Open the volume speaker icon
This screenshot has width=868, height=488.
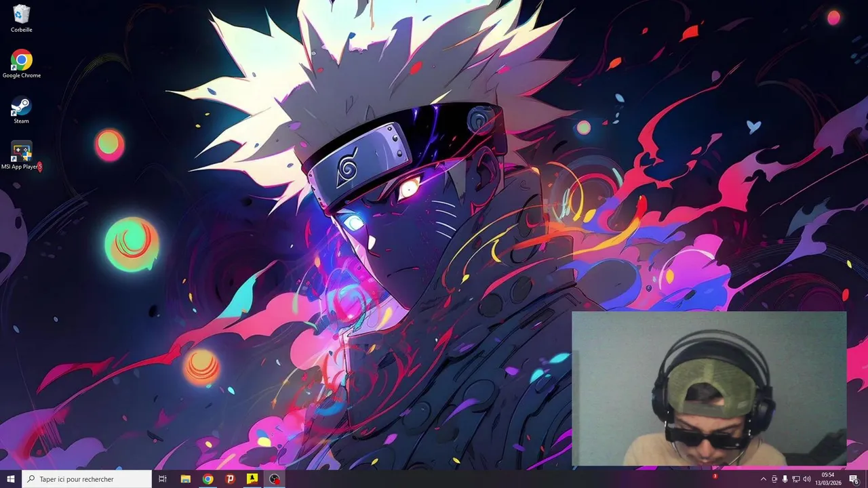pyautogui.click(x=807, y=479)
